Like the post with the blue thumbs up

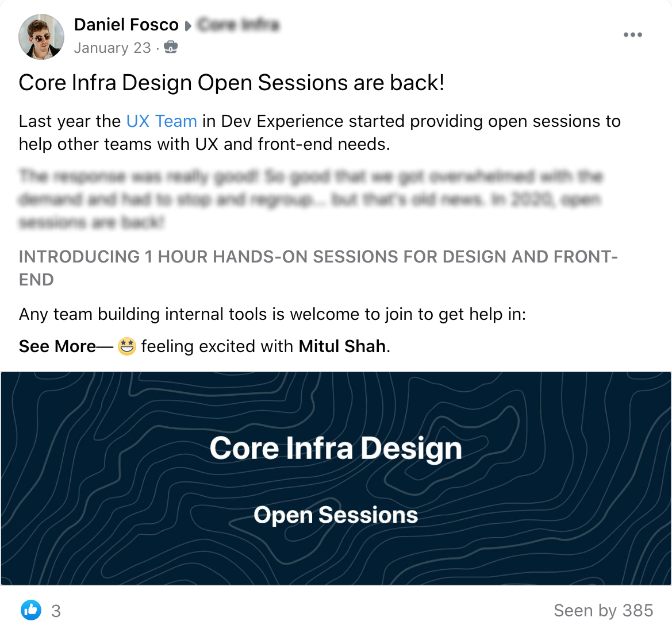(31, 611)
